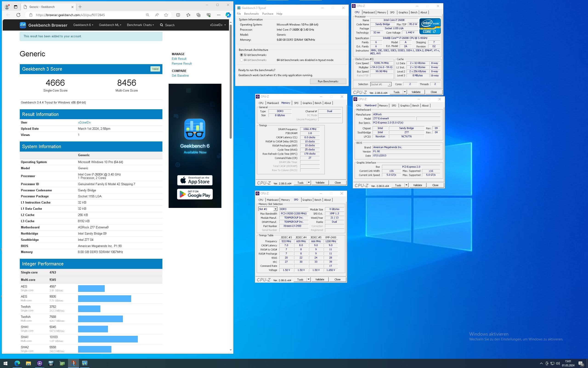588x368 pixels.
Task: Expand the Geekbench ML dropdown menu
Action: point(110,25)
